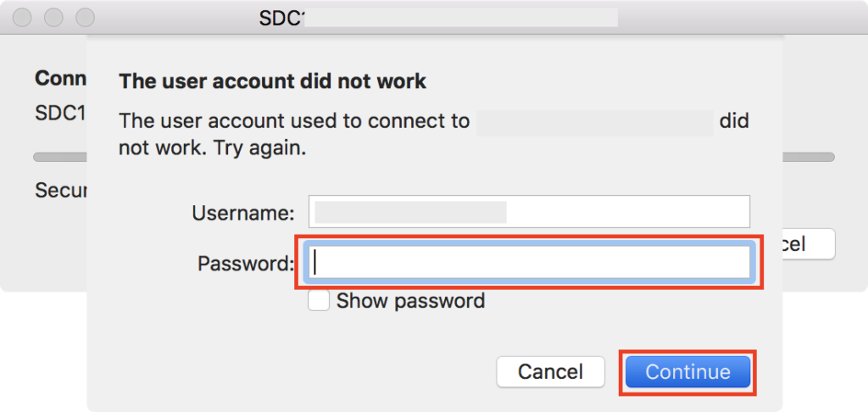Enable the Show password checkbox
The width and height of the screenshot is (868, 412).
(x=319, y=301)
